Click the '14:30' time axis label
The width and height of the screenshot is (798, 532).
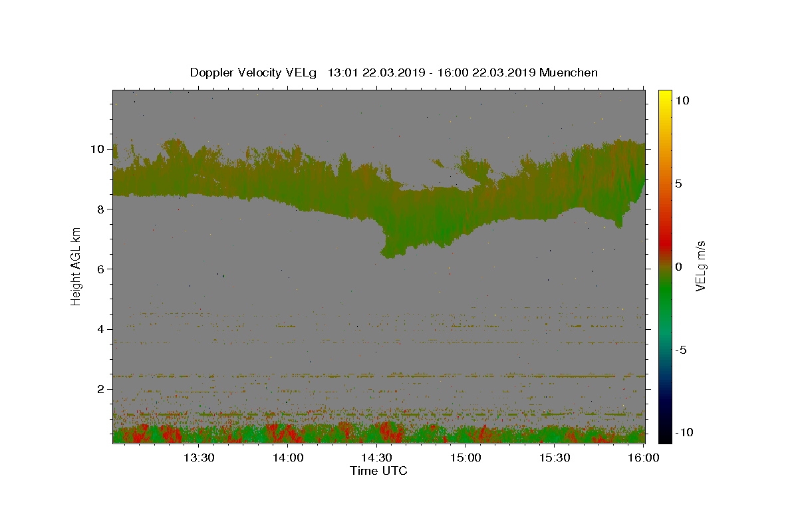click(x=377, y=458)
